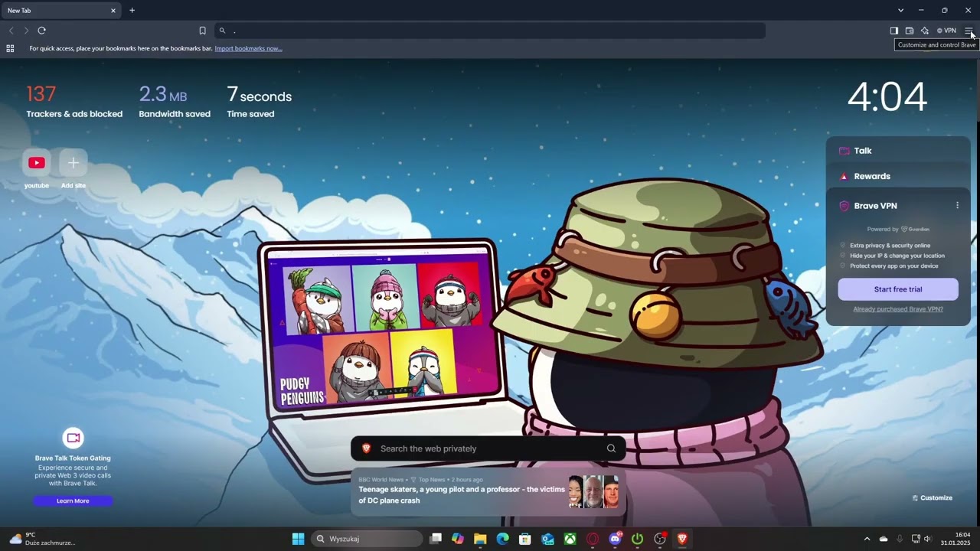Open Windows Start menu

coord(298,539)
